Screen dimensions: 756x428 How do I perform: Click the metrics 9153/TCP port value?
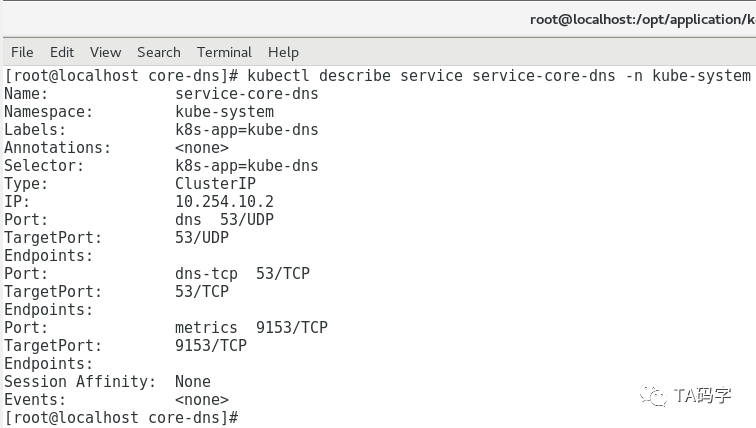point(251,328)
